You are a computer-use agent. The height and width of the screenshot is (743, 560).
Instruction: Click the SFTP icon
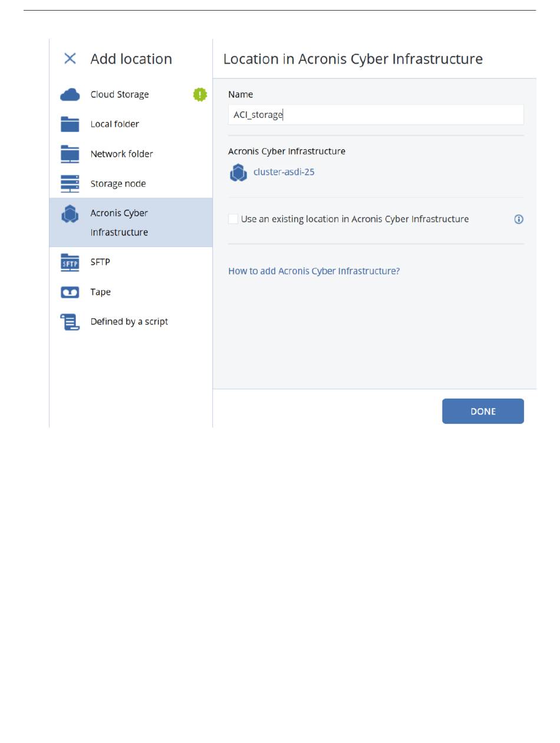point(70,262)
